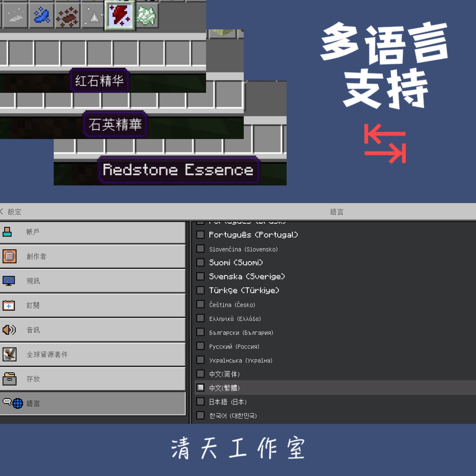Open the 全球資源套件 settings tab
This screenshot has width=476, height=476.
(x=93, y=354)
